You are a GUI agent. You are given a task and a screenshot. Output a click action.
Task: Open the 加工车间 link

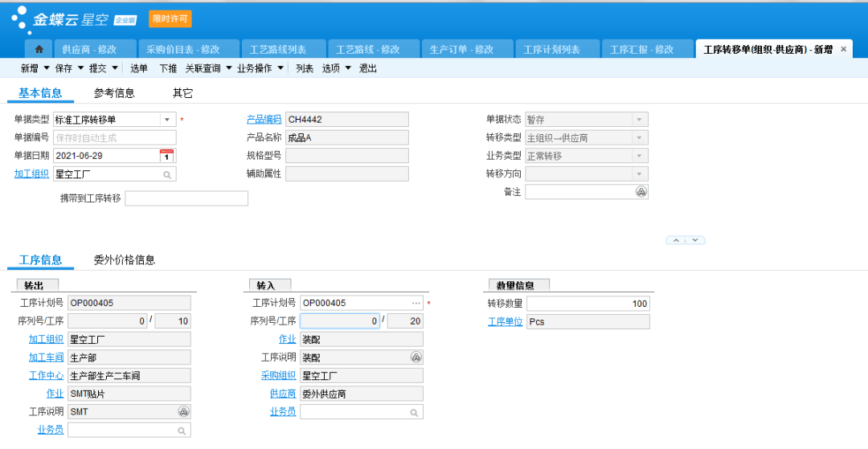pos(46,357)
